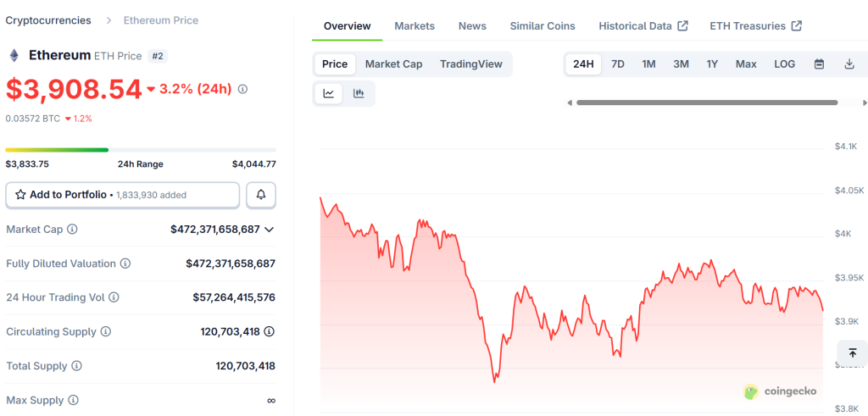Open 24 Hour Trading Vol info icon
The height and width of the screenshot is (416, 868).
pyautogui.click(x=114, y=297)
